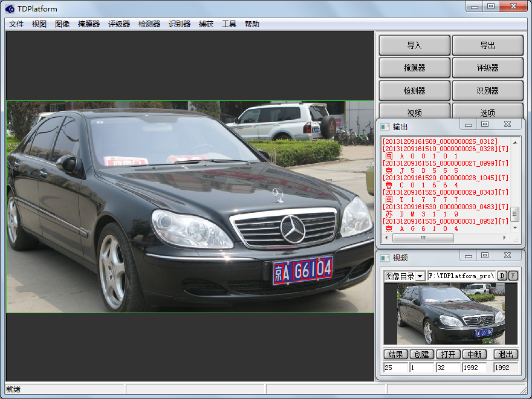Click output line 苏 D M 3 1 1 9
The width and height of the screenshot is (532, 399).
pos(422,214)
